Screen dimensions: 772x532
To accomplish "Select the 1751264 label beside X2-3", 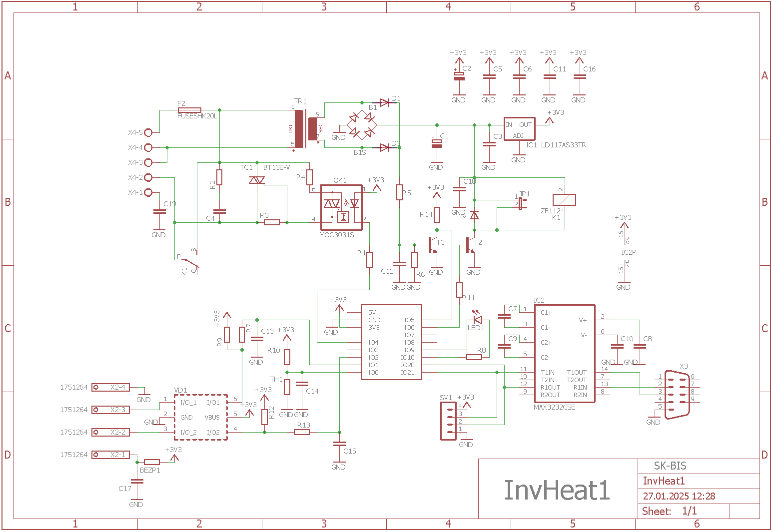I will coord(74,410).
